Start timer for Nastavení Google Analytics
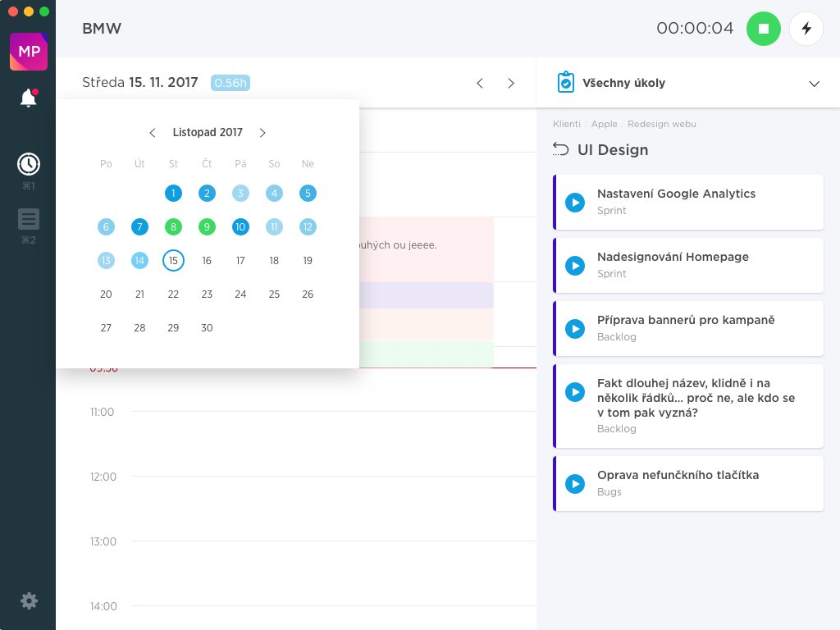This screenshot has height=630, width=840. click(575, 203)
